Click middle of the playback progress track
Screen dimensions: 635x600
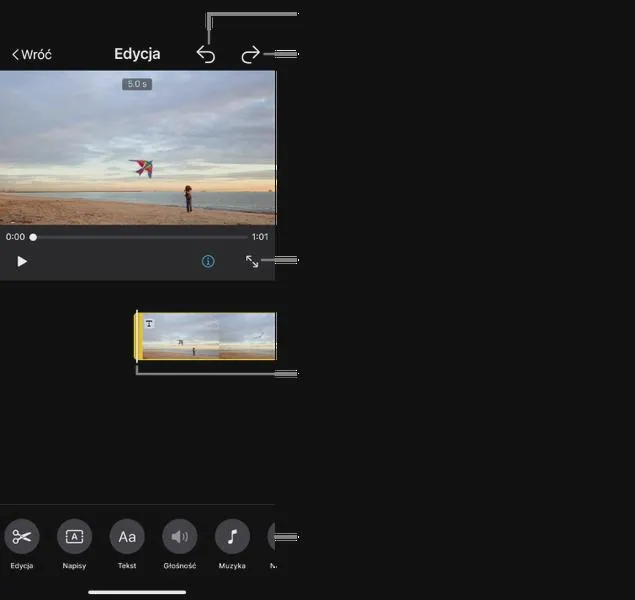coord(140,237)
